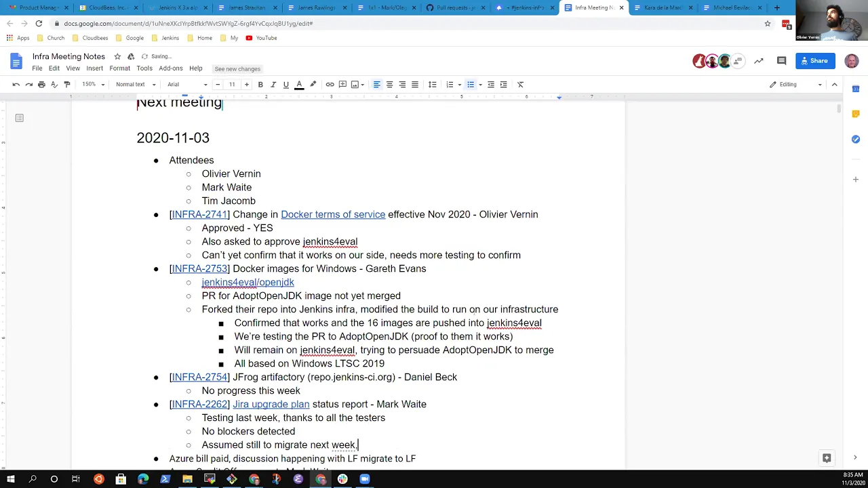Open line spacing options
Screen dimensions: 868x488
pyautogui.click(x=432, y=85)
